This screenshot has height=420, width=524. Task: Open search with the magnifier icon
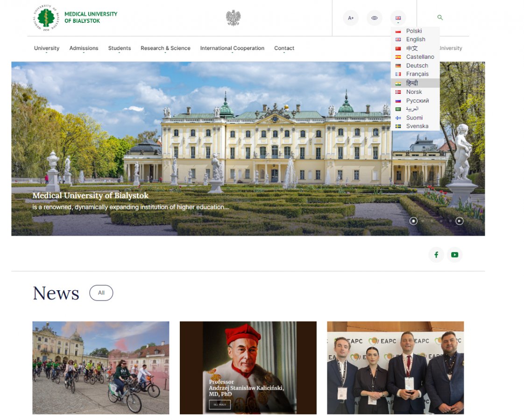440,18
